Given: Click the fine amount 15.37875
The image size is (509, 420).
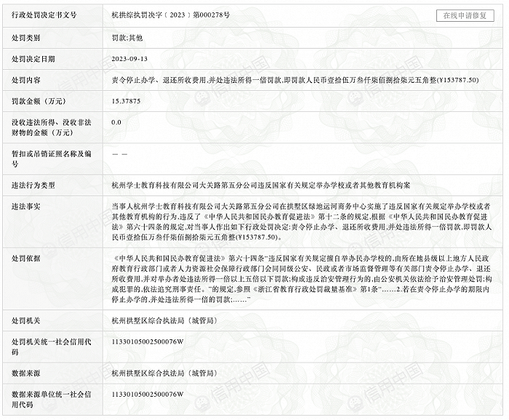Looking at the screenshot, I should click(127, 101).
